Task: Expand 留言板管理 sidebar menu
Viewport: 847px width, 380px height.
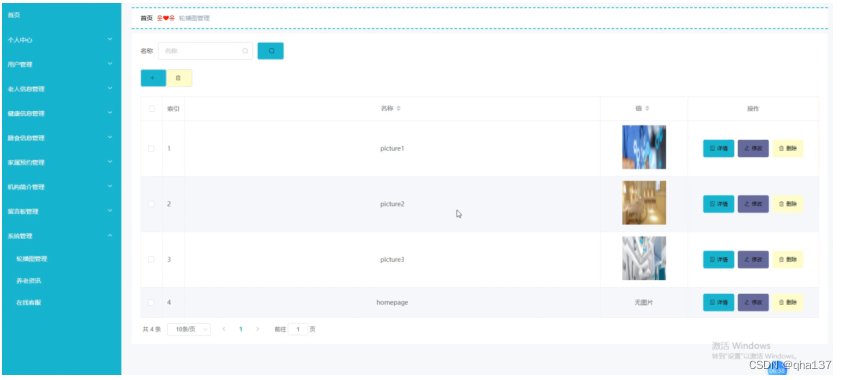Action: [61, 211]
